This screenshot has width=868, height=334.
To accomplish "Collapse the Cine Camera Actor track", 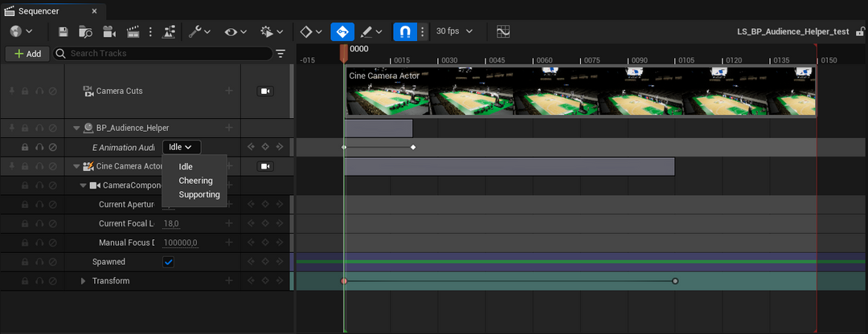I will tap(77, 166).
